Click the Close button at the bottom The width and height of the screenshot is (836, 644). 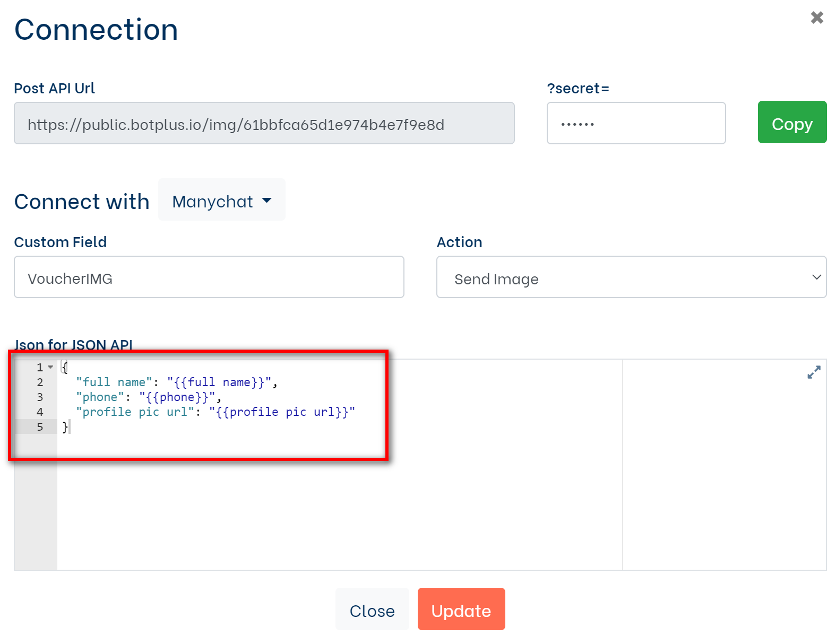372,610
